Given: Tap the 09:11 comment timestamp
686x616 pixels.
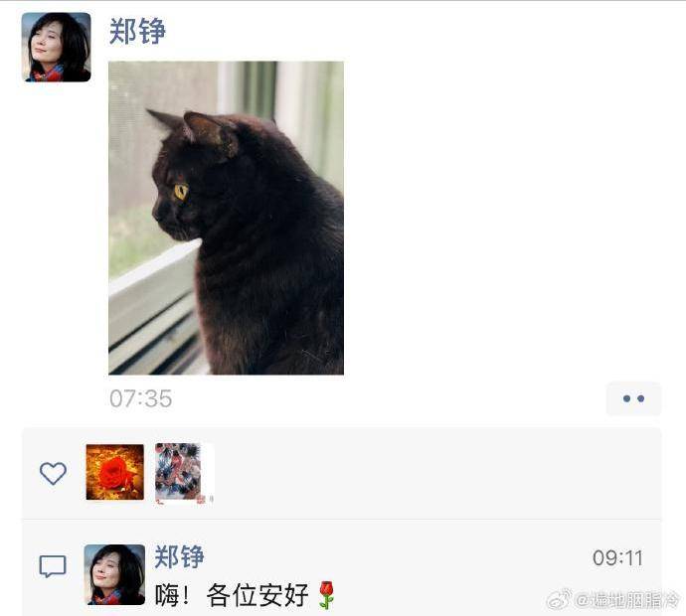Looking at the screenshot, I should (617, 557).
